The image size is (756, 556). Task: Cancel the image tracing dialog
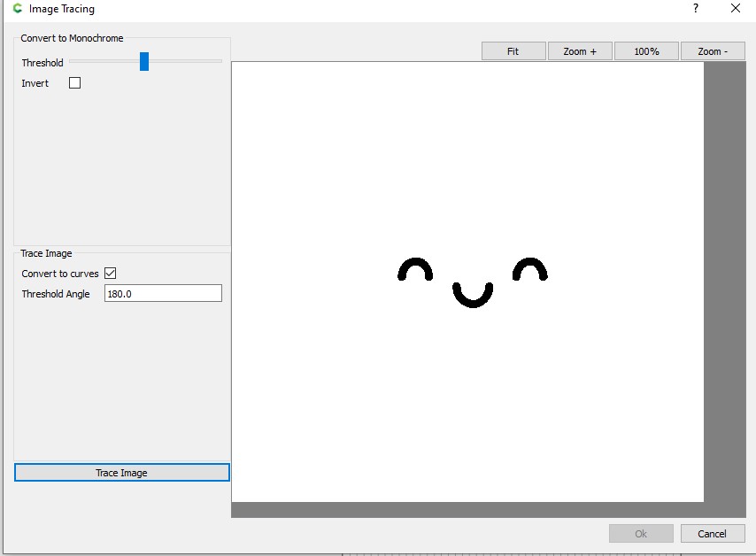712,533
